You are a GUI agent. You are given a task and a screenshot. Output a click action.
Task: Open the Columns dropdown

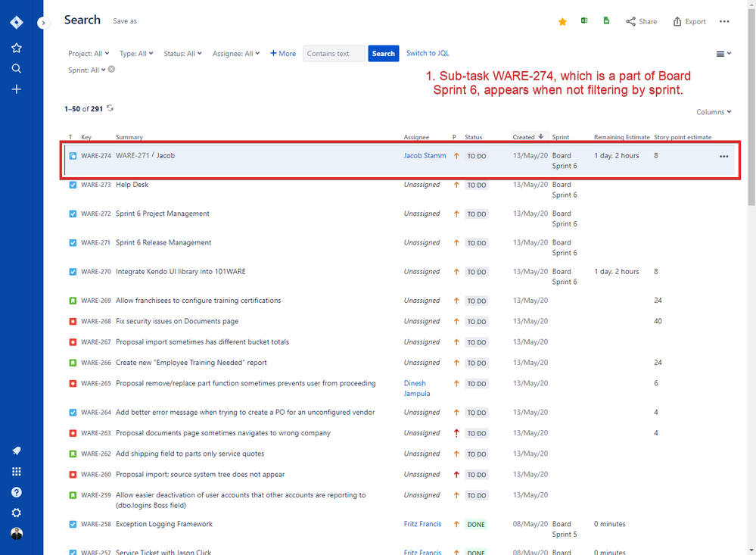pyautogui.click(x=712, y=111)
